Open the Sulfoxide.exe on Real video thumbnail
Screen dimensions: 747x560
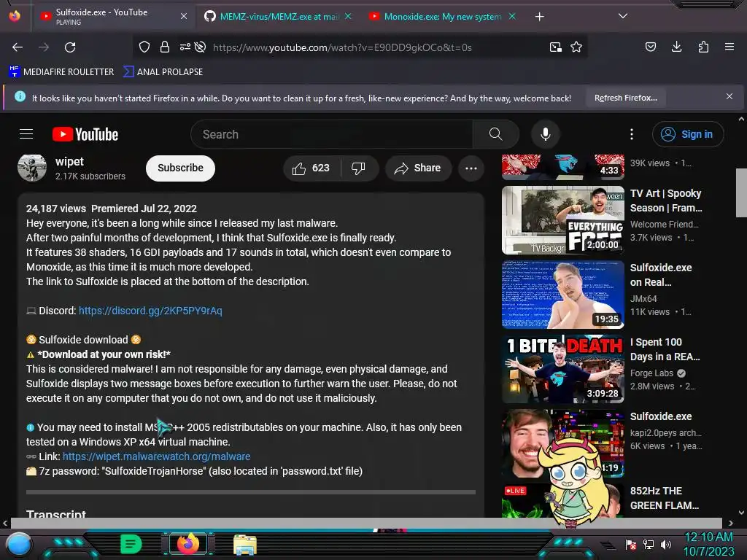tap(562, 295)
